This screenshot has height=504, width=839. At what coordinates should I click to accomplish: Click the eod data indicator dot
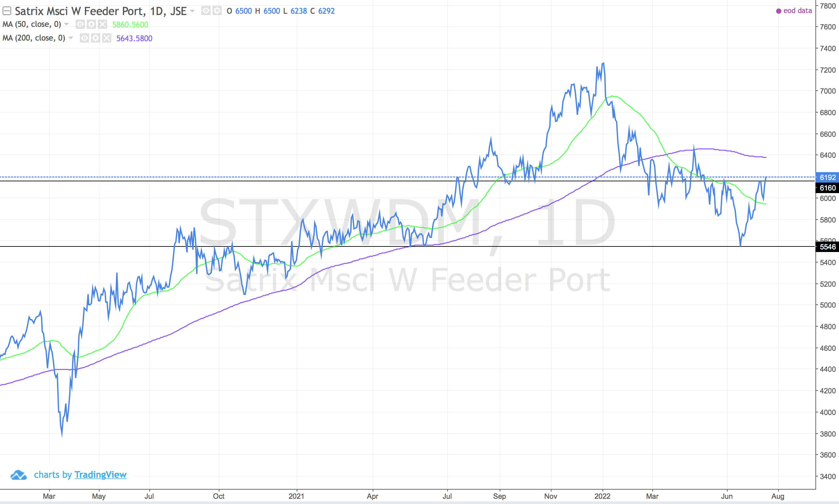tap(778, 11)
